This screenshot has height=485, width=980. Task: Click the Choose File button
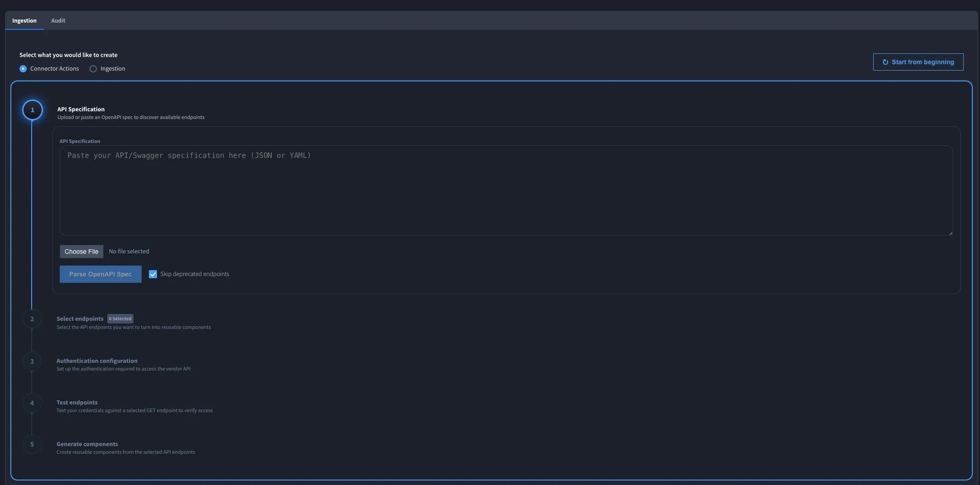pyautogui.click(x=81, y=252)
